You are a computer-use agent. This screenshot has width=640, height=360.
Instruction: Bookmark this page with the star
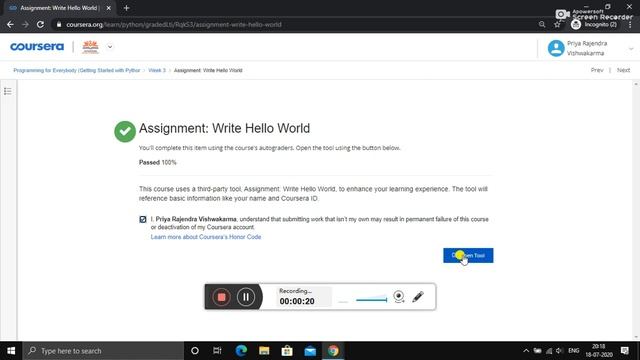557,24
